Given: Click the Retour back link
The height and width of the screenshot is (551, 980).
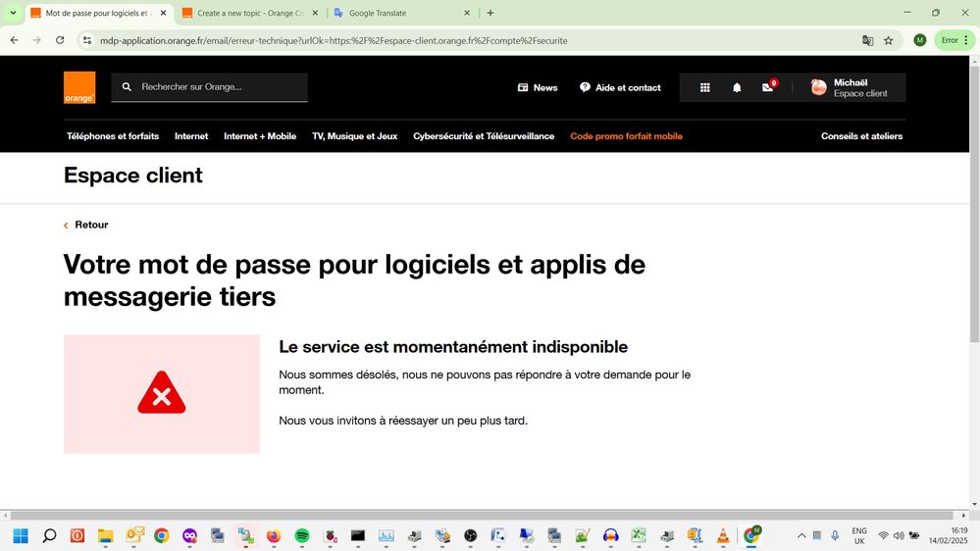Looking at the screenshot, I should coord(85,225).
